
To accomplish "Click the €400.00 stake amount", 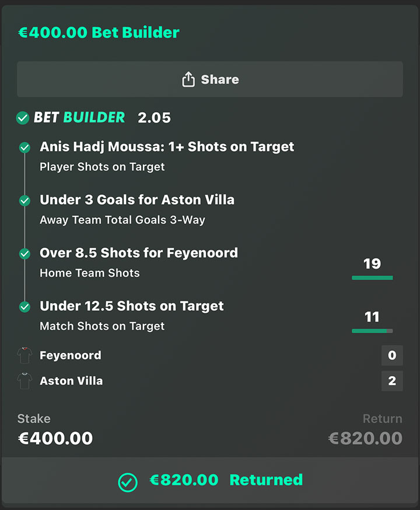I will point(55,438).
